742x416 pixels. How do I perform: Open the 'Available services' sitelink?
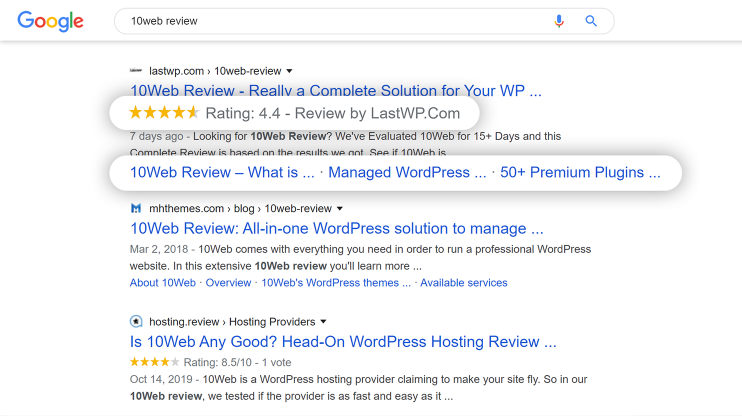[x=464, y=283]
